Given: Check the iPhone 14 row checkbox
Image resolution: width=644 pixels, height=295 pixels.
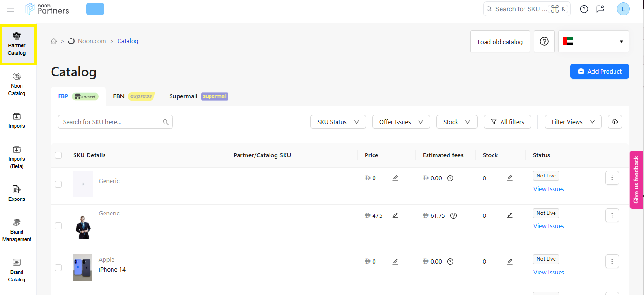Looking at the screenshot, I should point(58,267).
